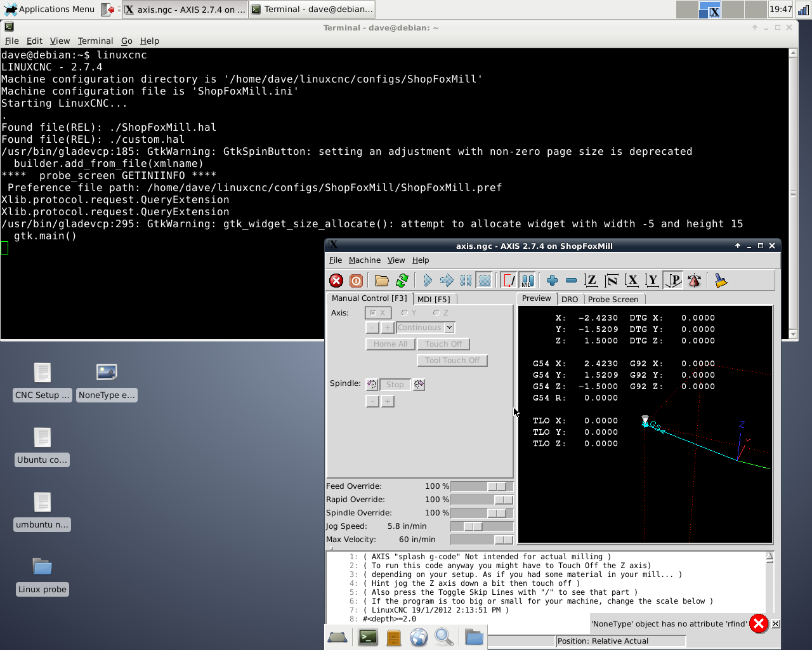Select the Preview tab
812x650 pixels.
(537, 298)
